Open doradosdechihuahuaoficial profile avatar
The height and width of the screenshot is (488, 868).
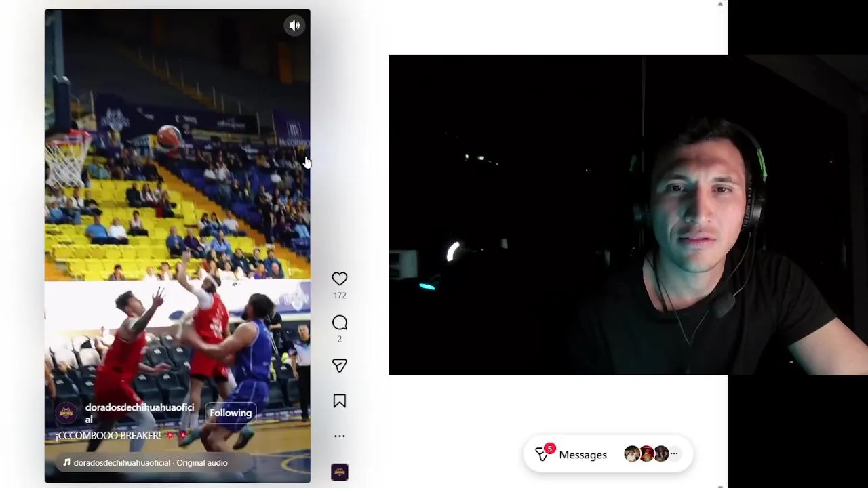[66, 413]
